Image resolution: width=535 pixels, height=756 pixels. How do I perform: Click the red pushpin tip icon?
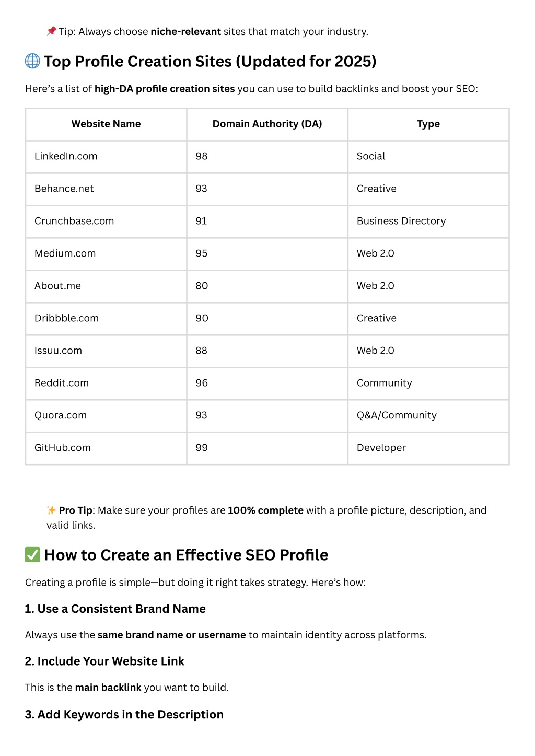(x=51, y=31)
